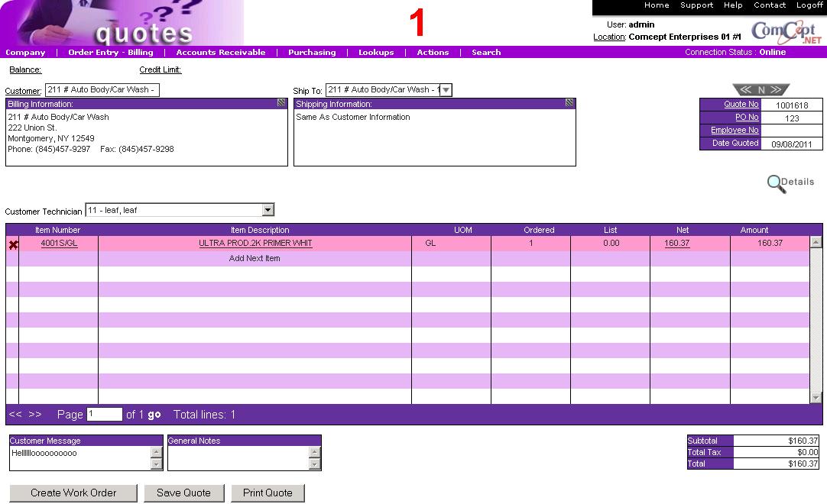Click the Create Work Order button
The height and width of the screenshot is (504, 827).
point(73,493)
